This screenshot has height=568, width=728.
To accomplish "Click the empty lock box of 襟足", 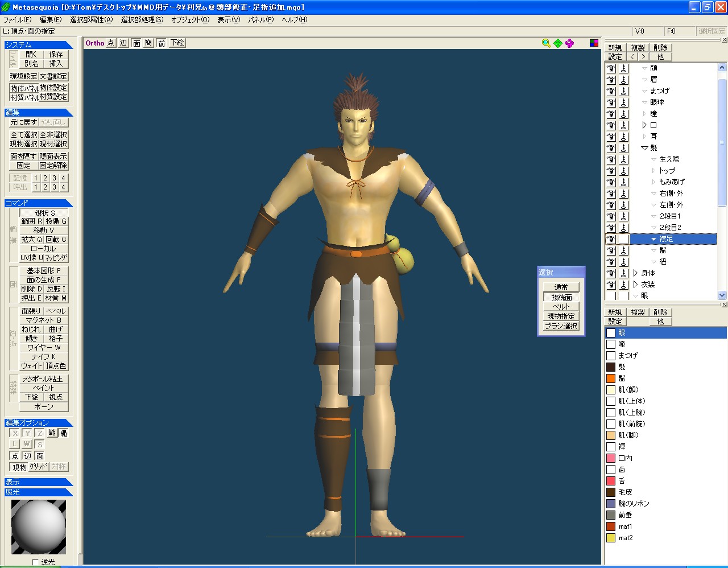I will (624, 239).
